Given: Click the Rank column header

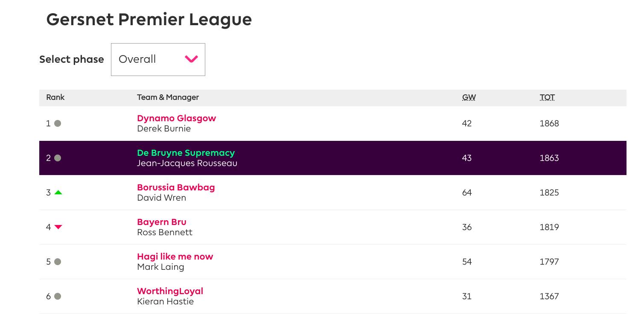Looking at the screenshot, I should (55, 97).
